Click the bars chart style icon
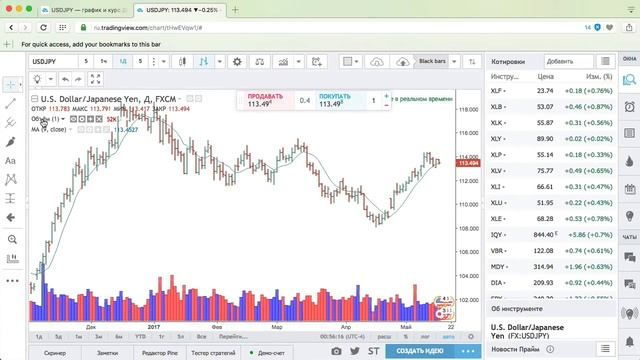 click(204, 62)
